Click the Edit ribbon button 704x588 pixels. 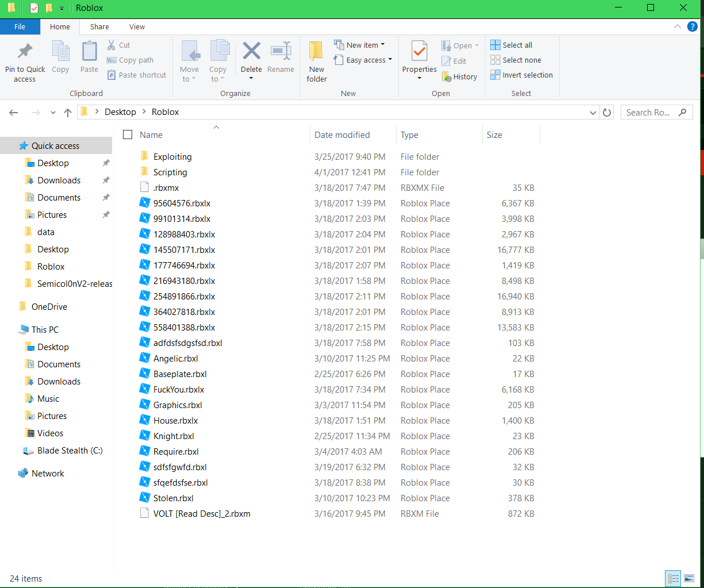click(x=454, y=61)
